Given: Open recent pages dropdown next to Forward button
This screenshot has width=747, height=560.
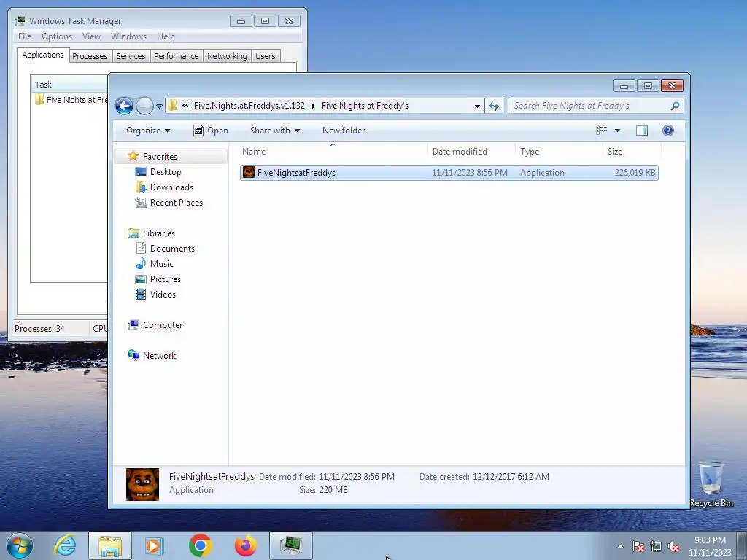Looking at the screenshot, I should (x=159, y=106).
